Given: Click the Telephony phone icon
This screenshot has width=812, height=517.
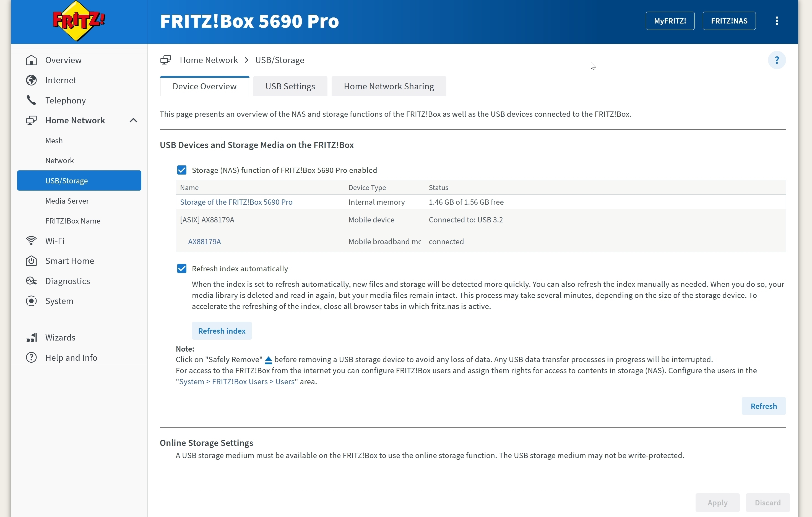Looking at the screenshot, I should (x=31, y=100).
